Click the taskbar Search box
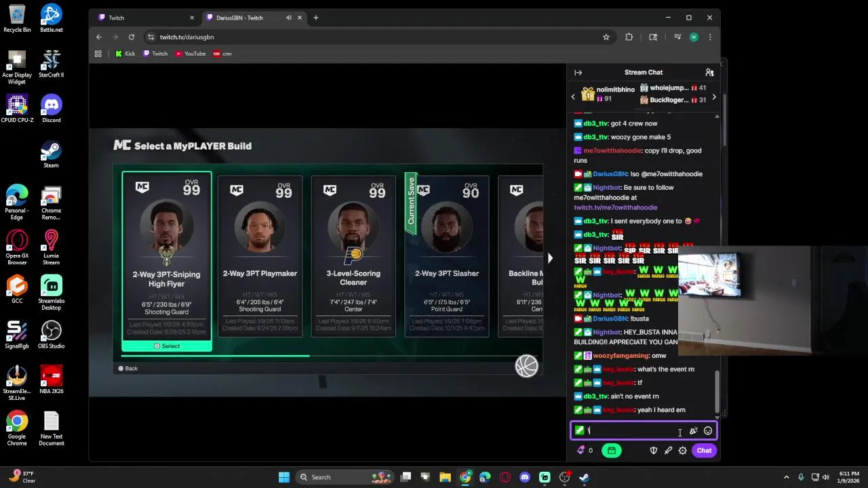 coord(346,477)
